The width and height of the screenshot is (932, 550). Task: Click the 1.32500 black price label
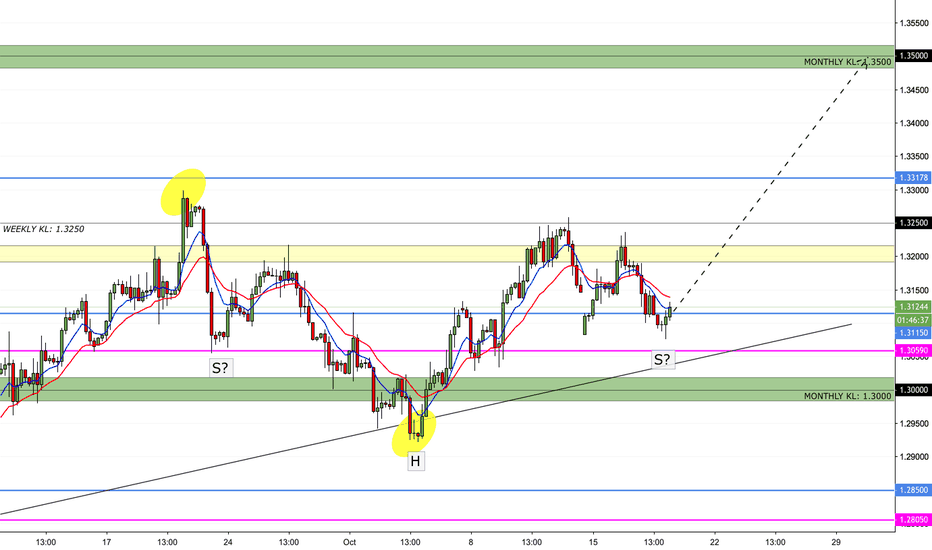point(914,223)
